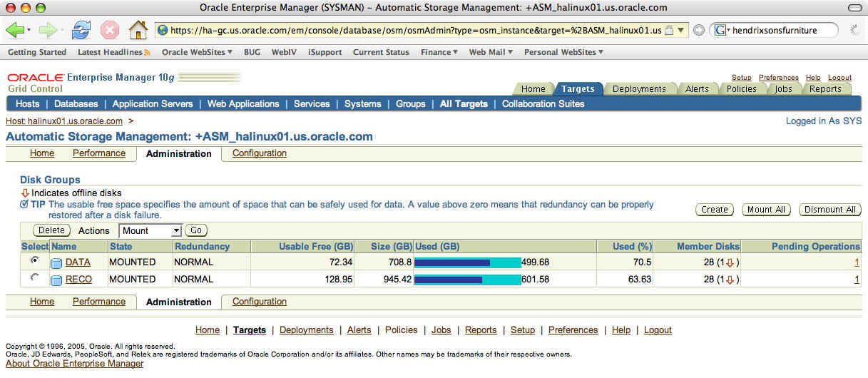The width and height of the screenshot is (868, 378).
Task: Open the Actions Mount dropdown
Action: [151, 230]
